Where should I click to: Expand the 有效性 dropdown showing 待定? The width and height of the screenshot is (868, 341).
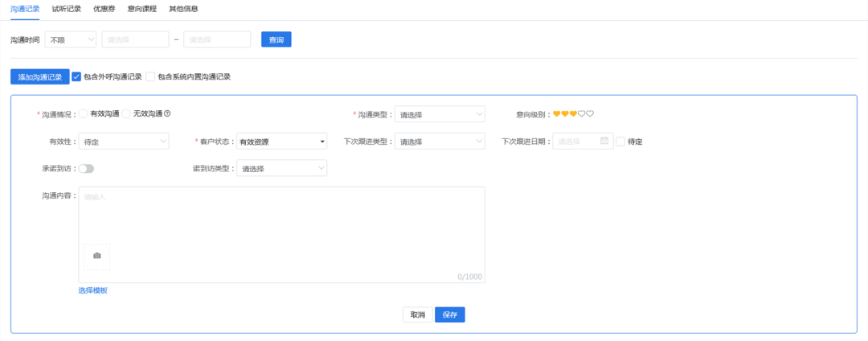[124, 142]
